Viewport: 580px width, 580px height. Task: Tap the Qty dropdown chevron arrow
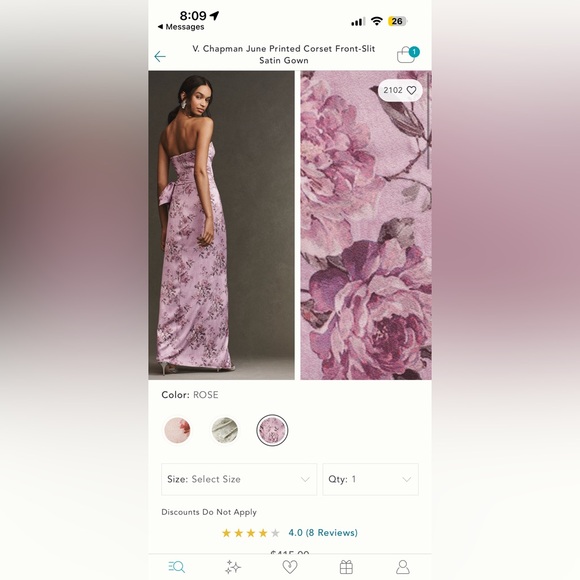point(407,480)
